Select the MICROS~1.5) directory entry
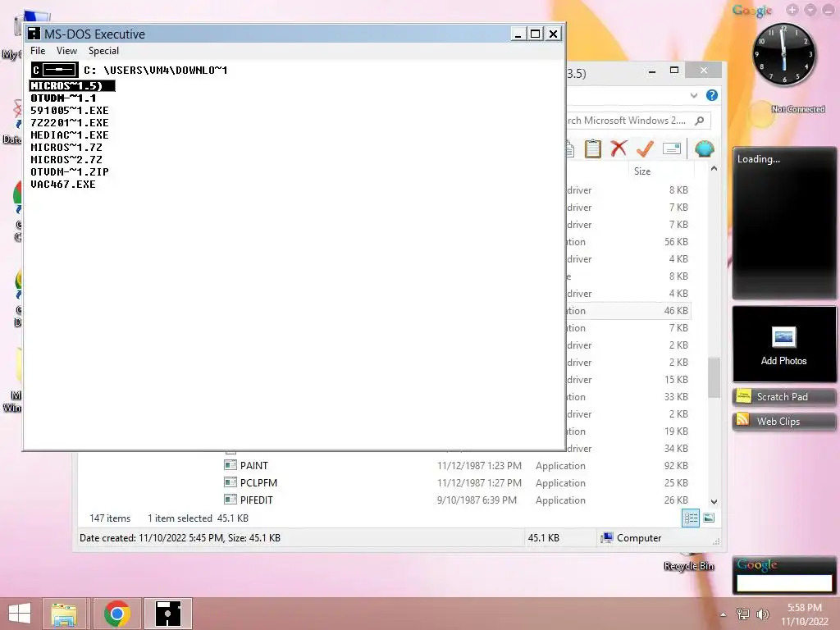This screenshot has height=630, width=840. click(72, 85)
